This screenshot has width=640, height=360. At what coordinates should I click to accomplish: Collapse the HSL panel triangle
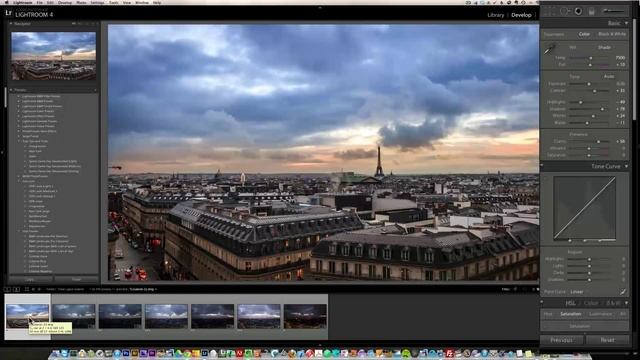(x=627, y=303)
